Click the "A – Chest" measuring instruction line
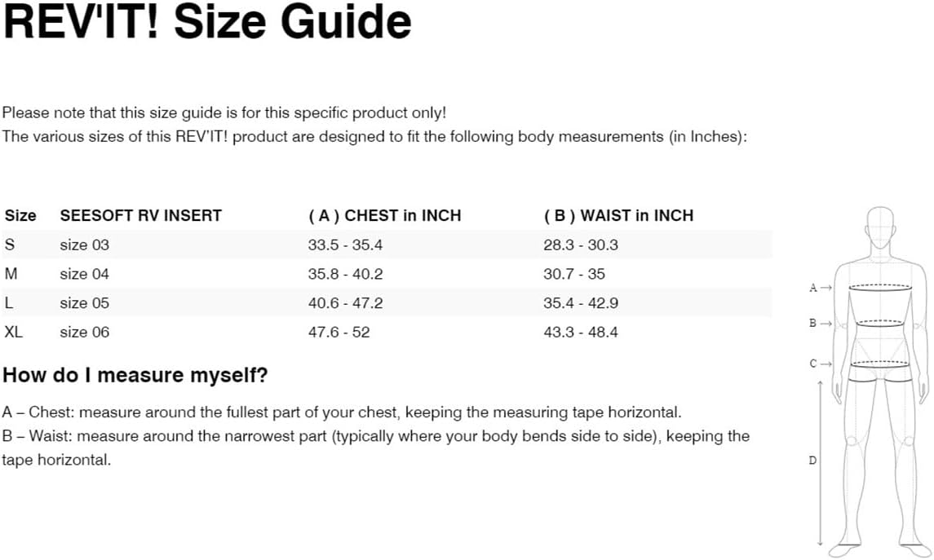 [x=342, y=412]
